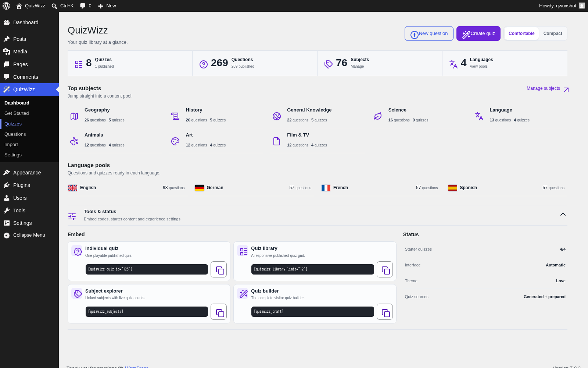
Task: Click the New question button
Action: click(429, 33)
